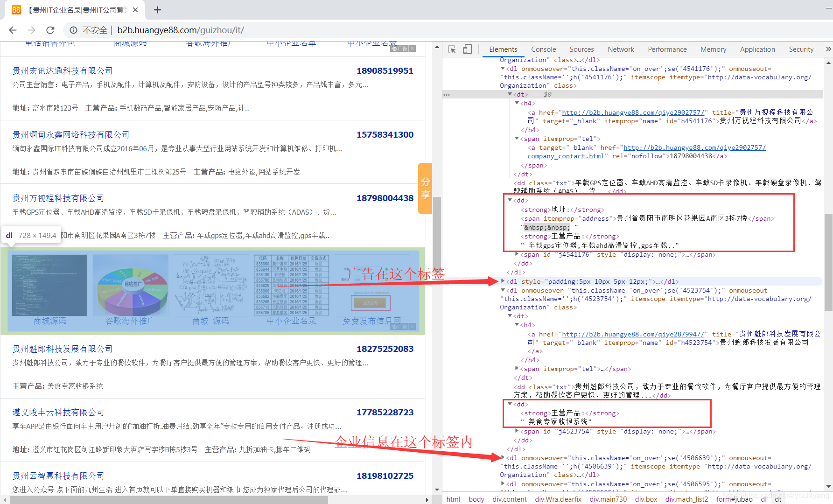This screenshot has width=833, height=504.
Task: Collapse the selected dt node
Action: pos(510,94)
